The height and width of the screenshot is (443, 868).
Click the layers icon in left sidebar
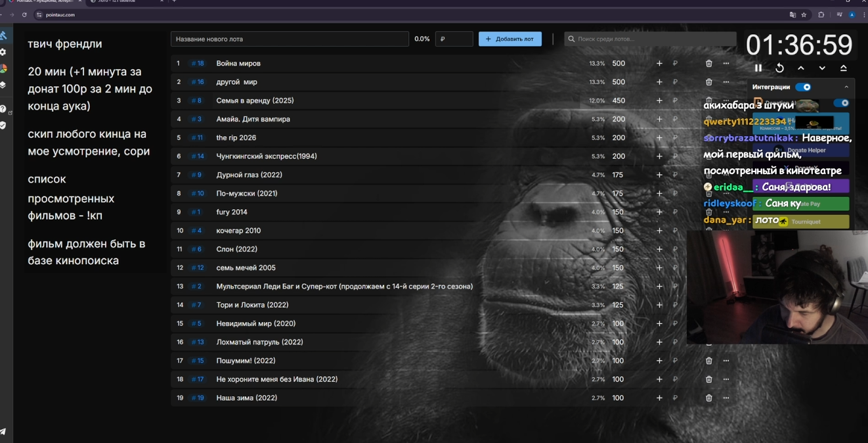[3, 85]
